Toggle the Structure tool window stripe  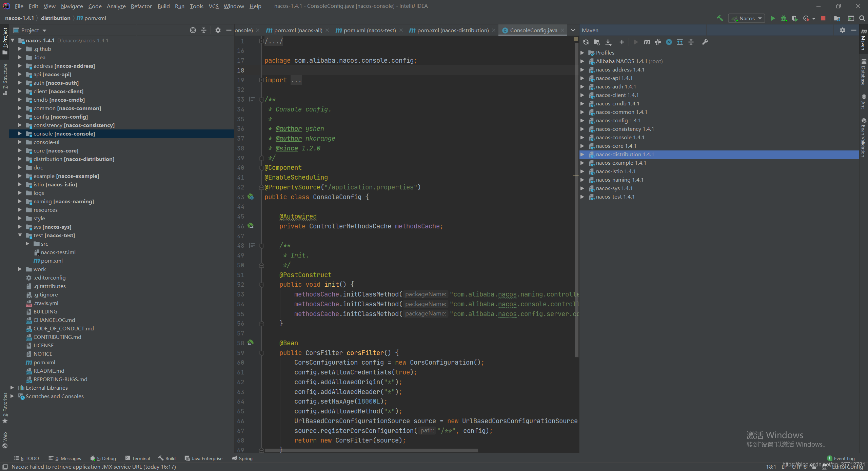point(5,79)
